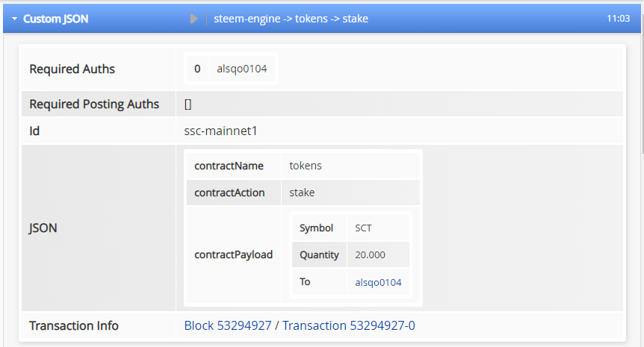The image size is (644, 347).
Task: Click the Required Auths index 0 cell
Action: (197, 69)
